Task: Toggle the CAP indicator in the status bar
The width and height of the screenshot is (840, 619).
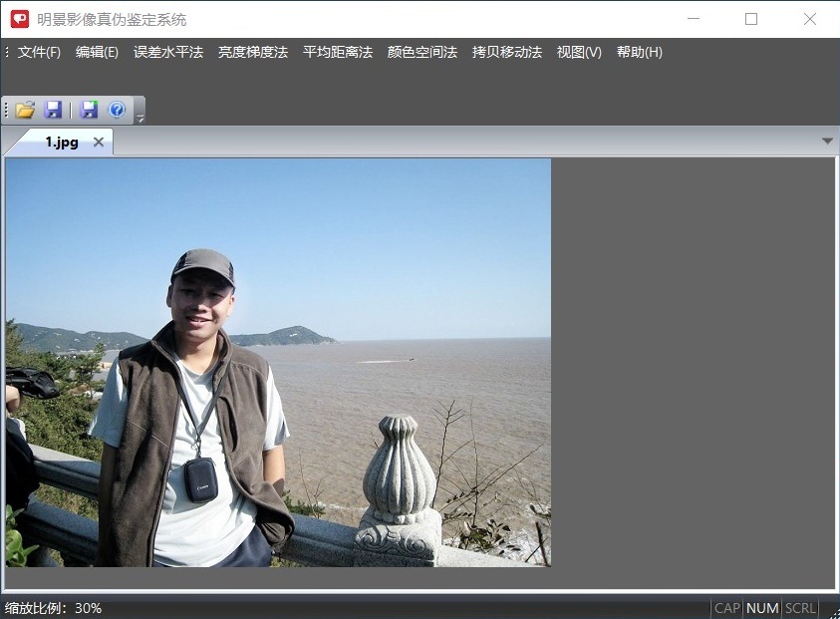Action: click(726, 608)
